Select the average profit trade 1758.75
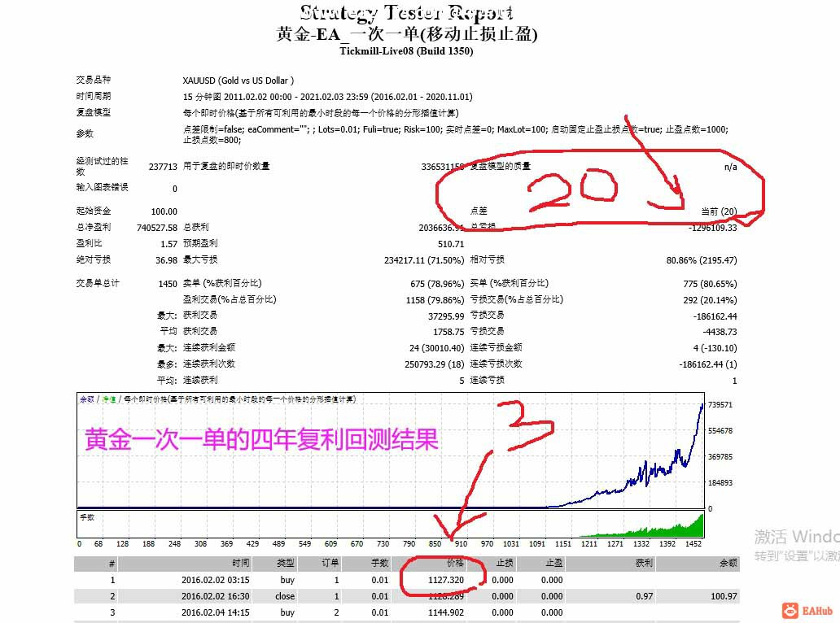The image size is (840, 623). [448, 332]
